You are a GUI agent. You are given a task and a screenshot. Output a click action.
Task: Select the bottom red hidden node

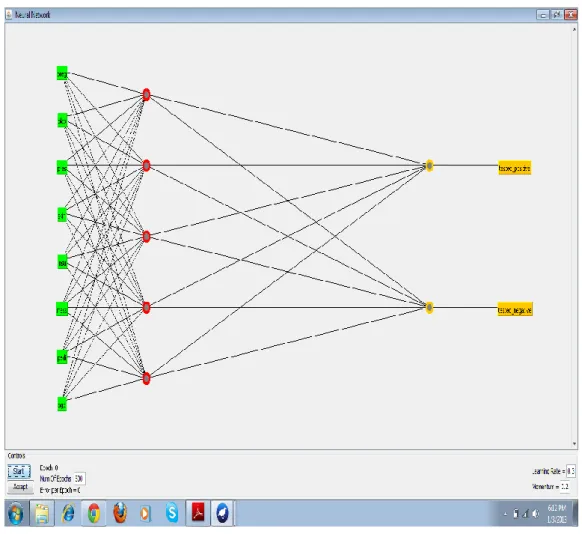pyautogui.click(x=146, y=378)
